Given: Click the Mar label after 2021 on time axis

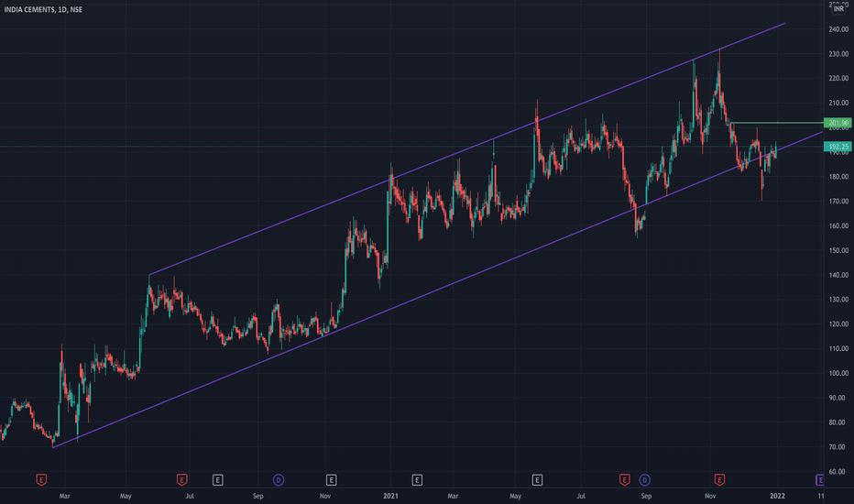Looking at the screenshot, I should pyautogui.click(x=453, y=496).
